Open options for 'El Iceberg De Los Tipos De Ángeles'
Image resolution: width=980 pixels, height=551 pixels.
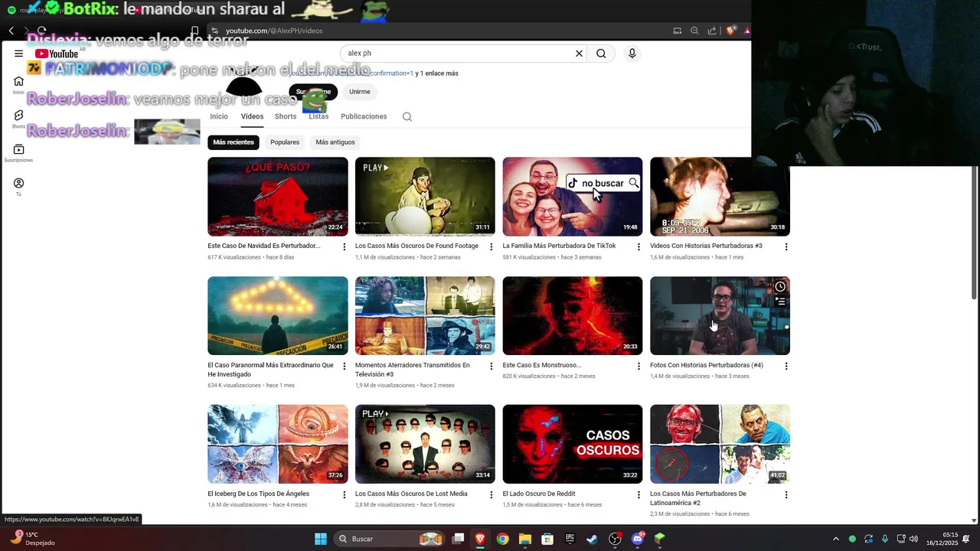(344, 494)
